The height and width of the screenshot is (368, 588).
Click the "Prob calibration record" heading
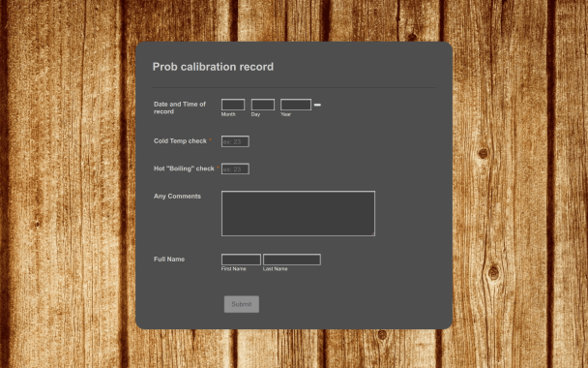click(213, 67)
